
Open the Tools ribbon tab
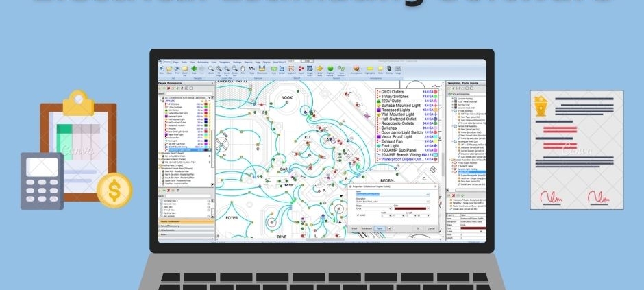tap(184, 62)
